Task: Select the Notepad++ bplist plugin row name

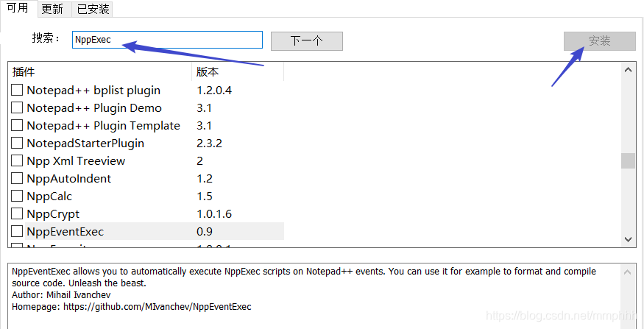Action: [x=93, y=90]
